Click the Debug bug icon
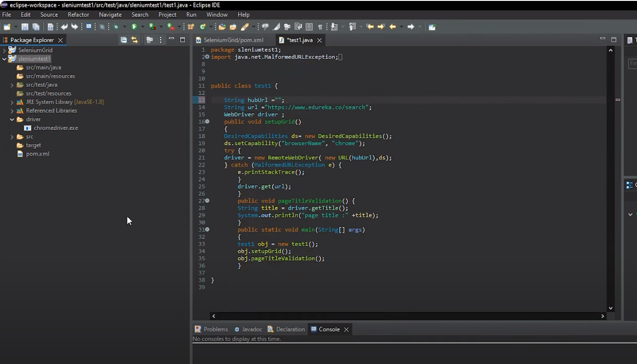The width and height of the screenshot is (637, 364). tap(116, 27)
